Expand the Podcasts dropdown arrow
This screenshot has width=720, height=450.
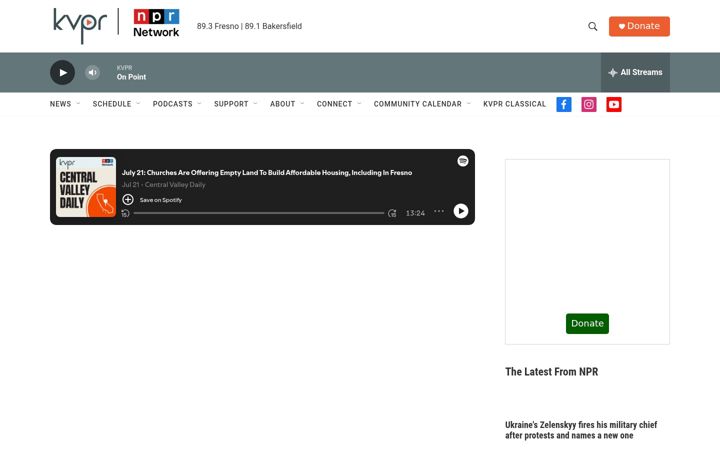coord(199,104)
